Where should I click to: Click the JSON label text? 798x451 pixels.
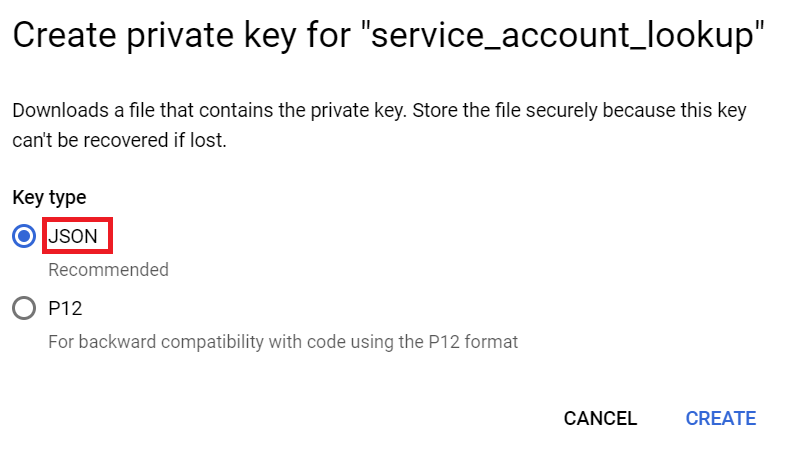[x=73, y=237]
